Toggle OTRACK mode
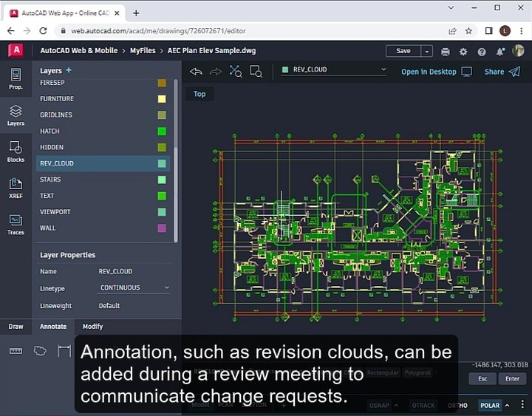This screenshot has width=532, height=416. (x=423, y=405)
